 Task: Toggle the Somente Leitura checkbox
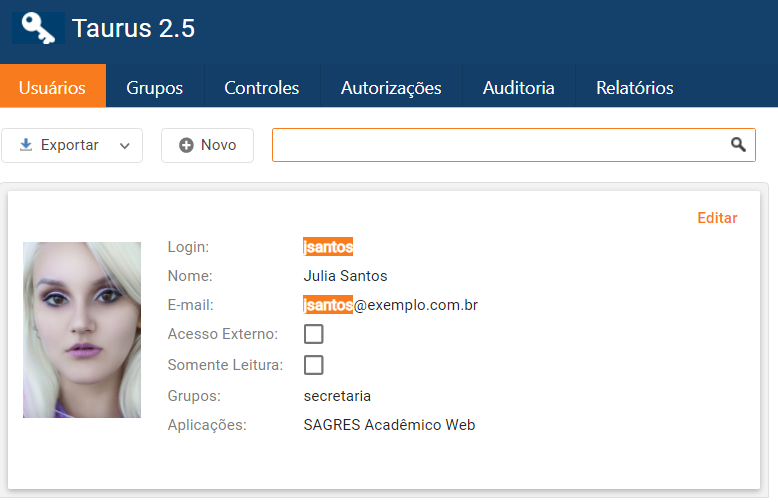(x=313, y=365)
